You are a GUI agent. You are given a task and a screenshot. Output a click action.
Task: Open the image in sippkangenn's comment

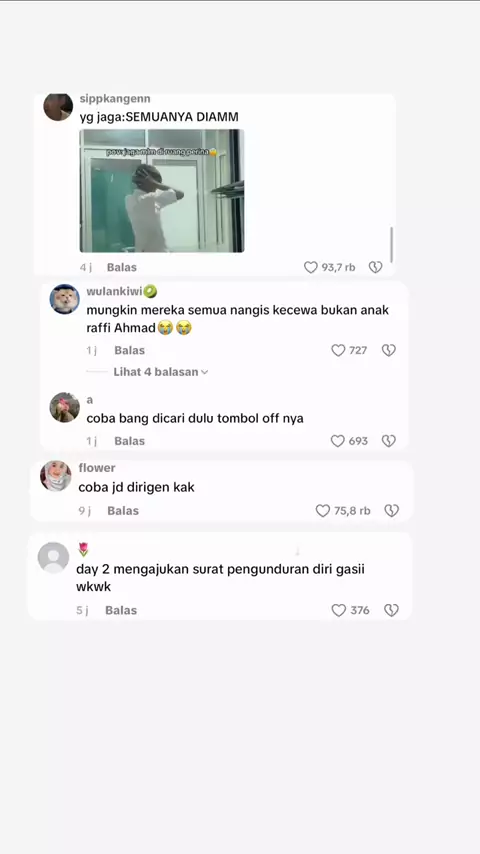[162, 191]
